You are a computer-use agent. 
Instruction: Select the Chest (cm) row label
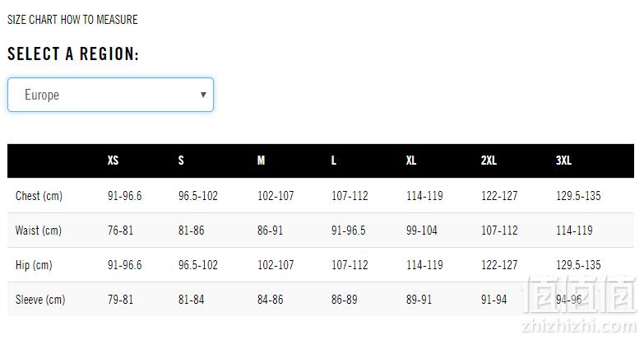[39, 196]
